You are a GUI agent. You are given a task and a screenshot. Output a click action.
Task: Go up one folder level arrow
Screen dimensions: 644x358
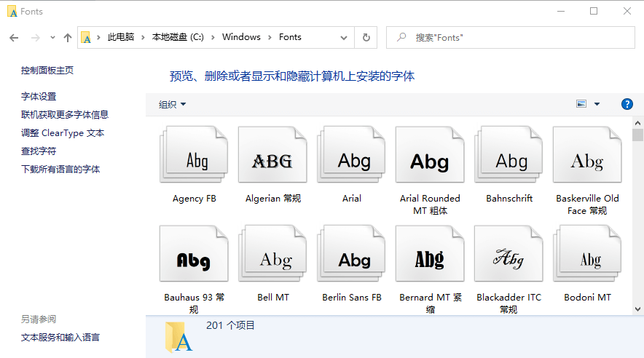[68, 37]
